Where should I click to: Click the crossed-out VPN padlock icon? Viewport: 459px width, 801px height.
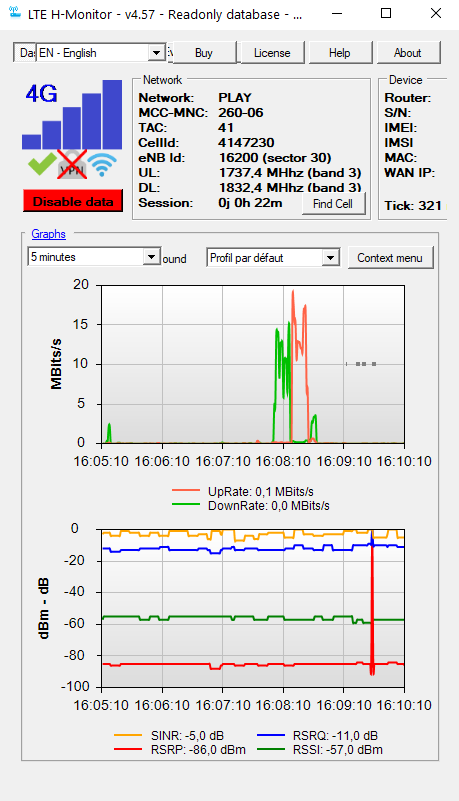pyautogui.click(x=71, y=164)
